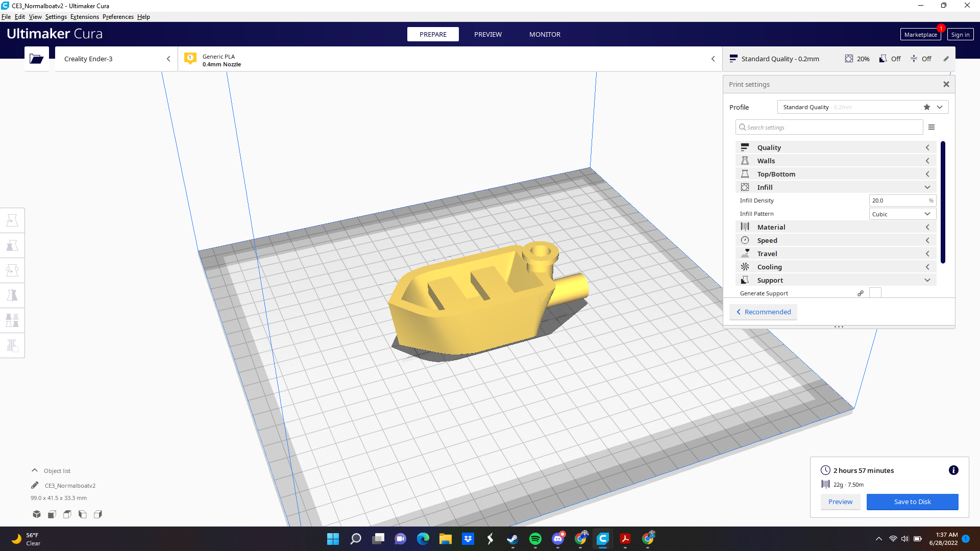The height and width of the screenshot is (551, 980).
Task: Open the Creality Ender-3 printer selector
Action: coord(116,59)
